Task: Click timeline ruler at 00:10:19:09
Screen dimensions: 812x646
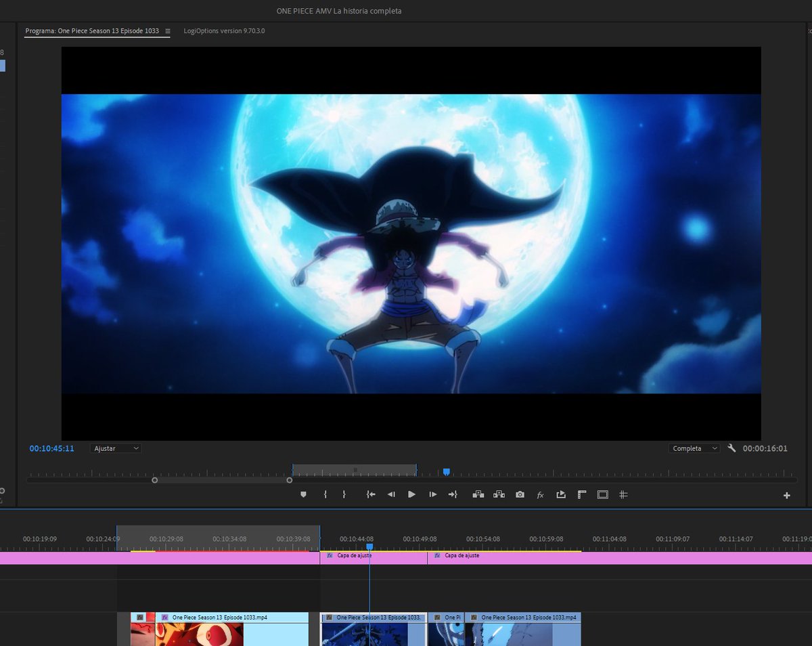Action: point(40,539)
